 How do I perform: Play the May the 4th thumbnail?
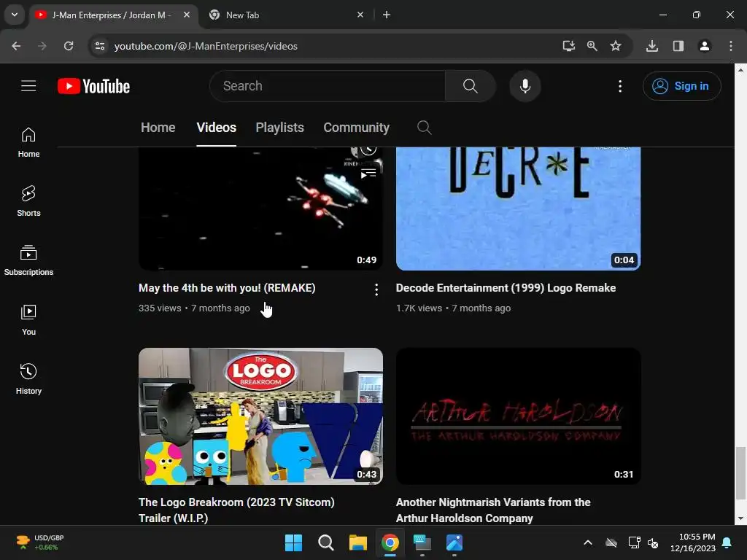(x=260, y=209)
